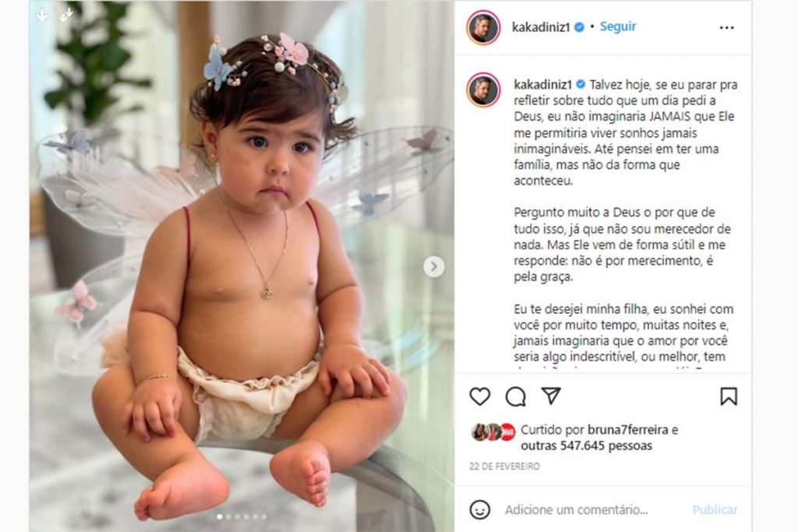Click the double download arrow on the photo
Image resolution: width=798 pixels, height=532 pixels.
[65, 16]
